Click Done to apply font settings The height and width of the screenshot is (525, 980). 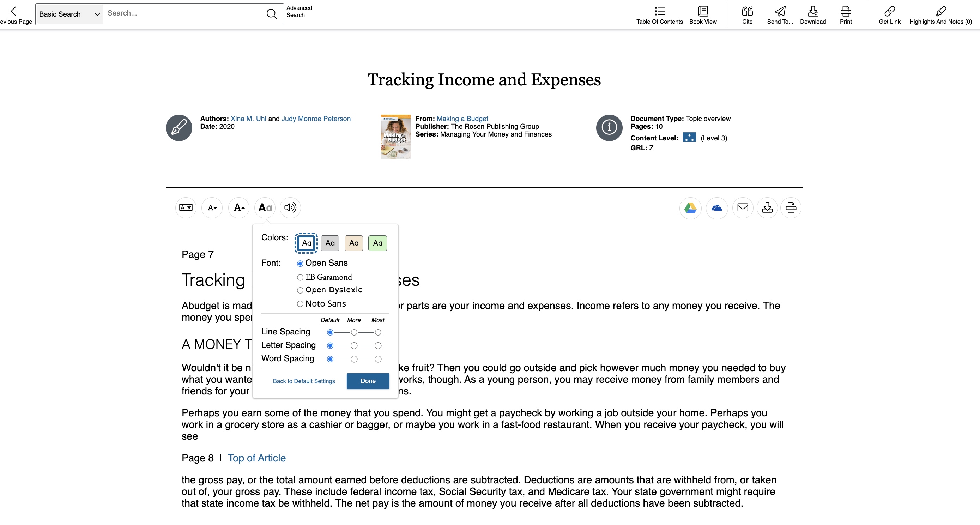click(368, 380)
